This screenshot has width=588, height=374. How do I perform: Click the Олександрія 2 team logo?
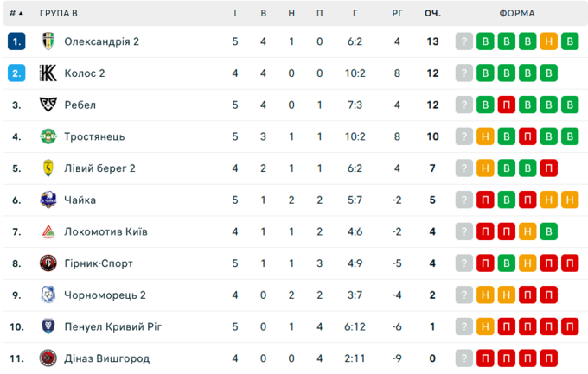click(48, 41)
